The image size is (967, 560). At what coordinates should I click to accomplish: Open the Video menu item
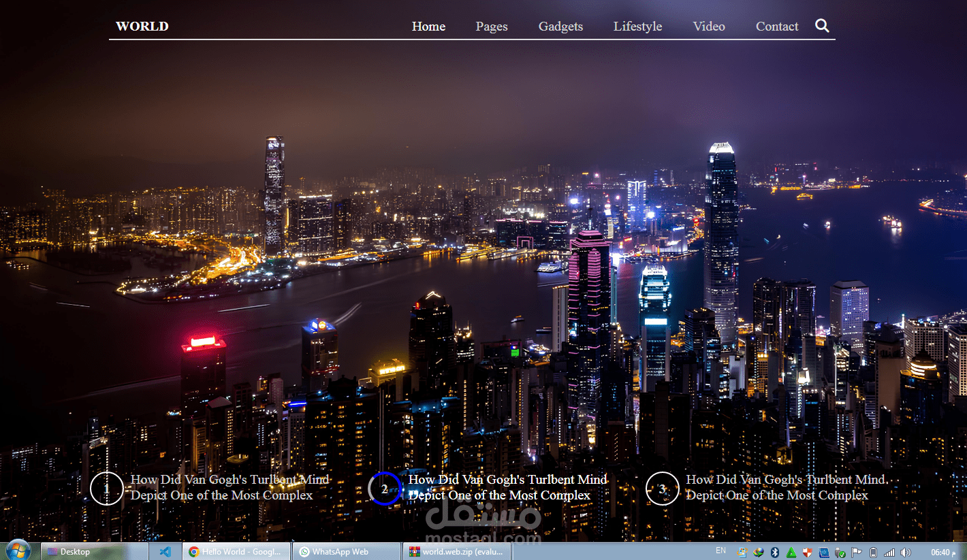pos(709,27)
